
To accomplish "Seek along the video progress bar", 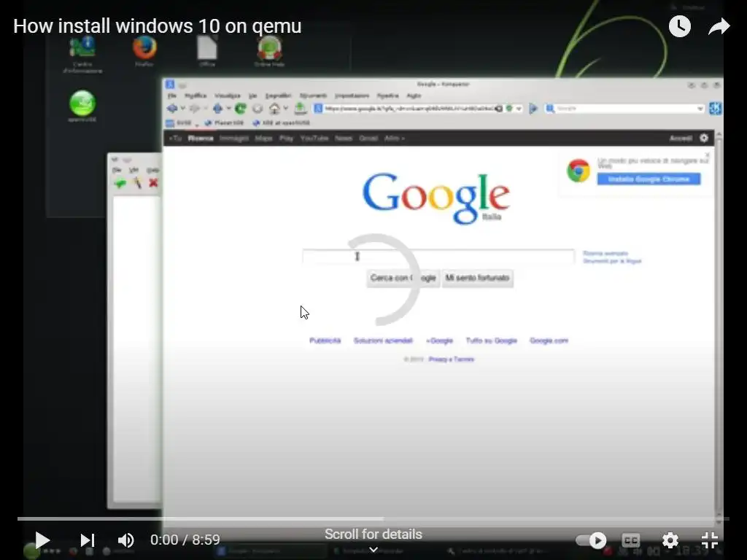I will [x=373, y=519].
